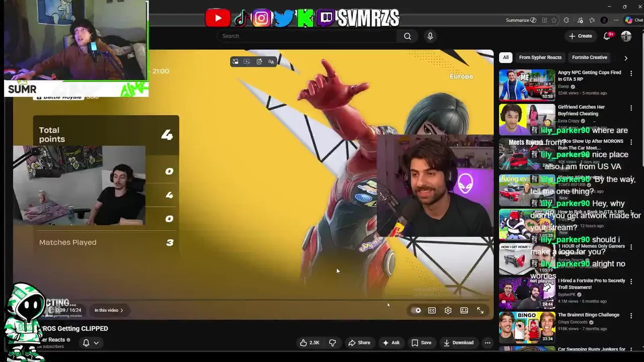This screenshot has width=644, height=362.
Task: Click the Brainrot Bingo thumbnail with BINGO text
Action: 527,327
